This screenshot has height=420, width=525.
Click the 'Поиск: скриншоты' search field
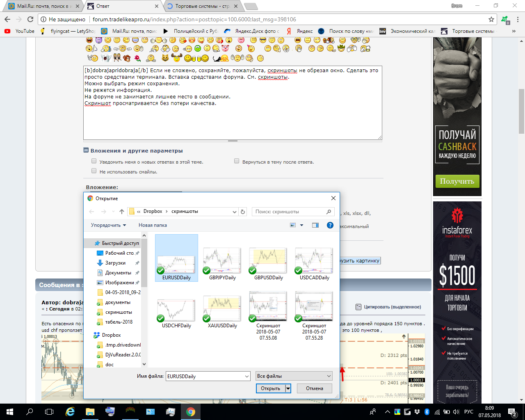[293, 212]
